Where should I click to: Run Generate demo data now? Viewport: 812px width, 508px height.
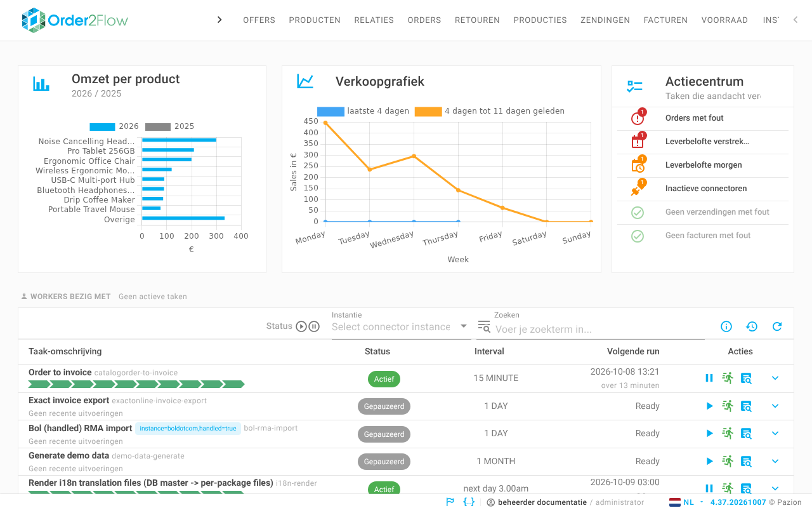(728, 461)
